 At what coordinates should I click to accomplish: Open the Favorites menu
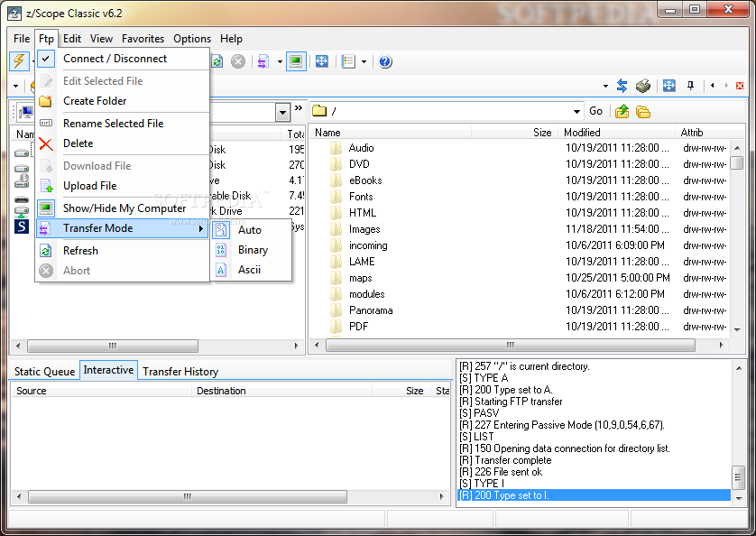click(143, 39)
